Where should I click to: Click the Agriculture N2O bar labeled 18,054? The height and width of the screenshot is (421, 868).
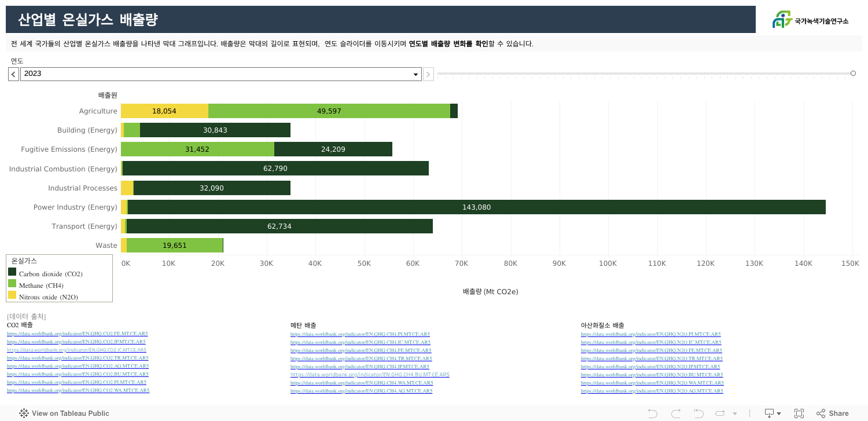pos(164,111)
